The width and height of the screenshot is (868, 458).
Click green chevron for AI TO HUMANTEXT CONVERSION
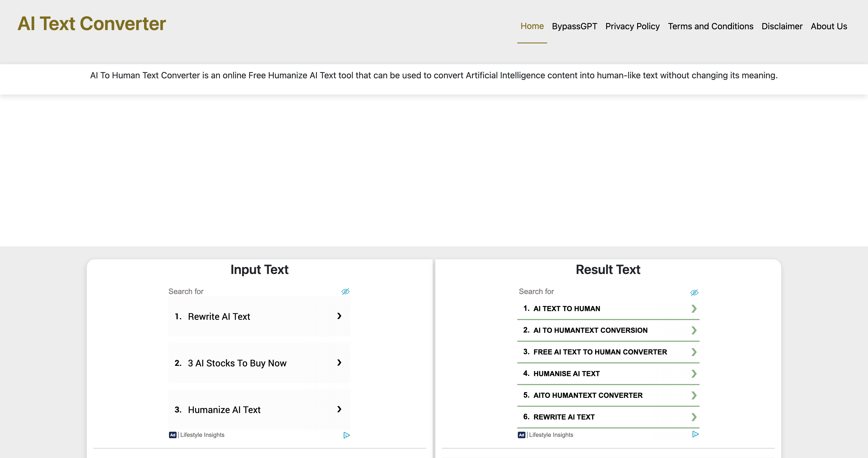pos(694,330)
